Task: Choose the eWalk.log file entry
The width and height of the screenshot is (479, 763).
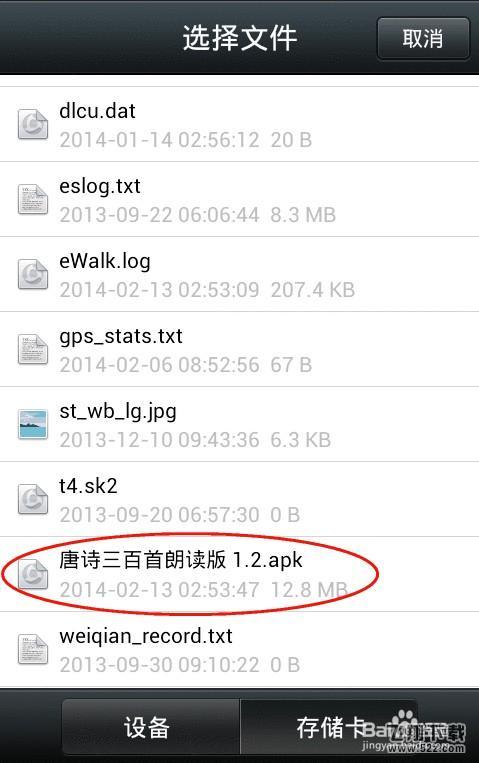Action: coord(240,274)
